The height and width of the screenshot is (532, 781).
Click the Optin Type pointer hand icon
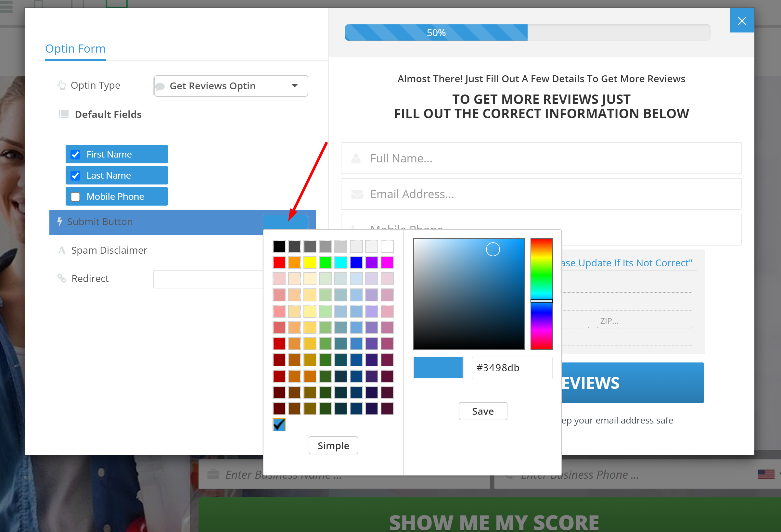point(61,85)
